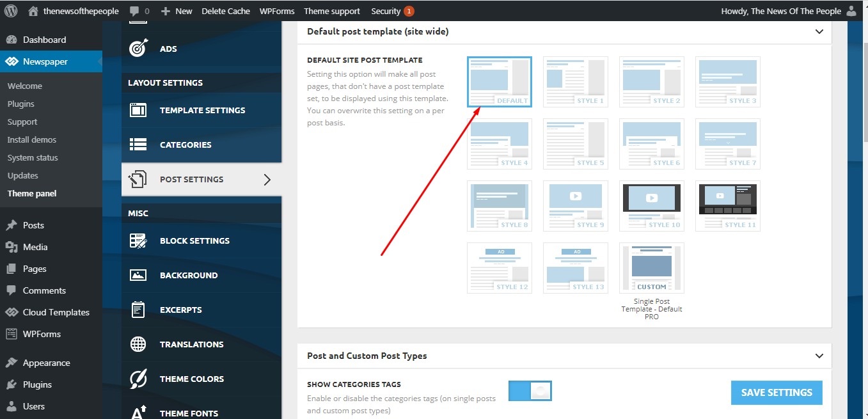
Task: Click the Theme Fonts letter icon
Action: pos(138,413)
